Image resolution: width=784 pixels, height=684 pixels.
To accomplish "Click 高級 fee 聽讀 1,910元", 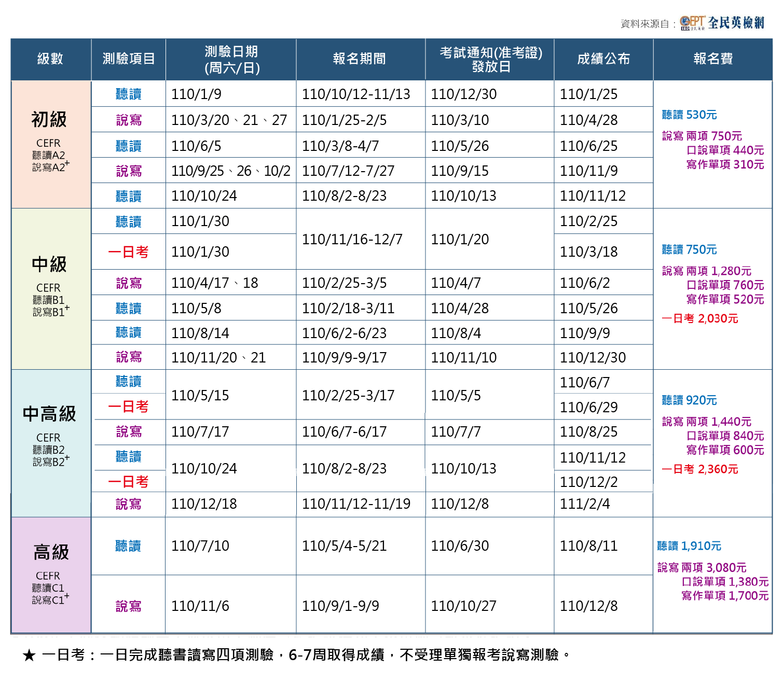I will (689, 546).
